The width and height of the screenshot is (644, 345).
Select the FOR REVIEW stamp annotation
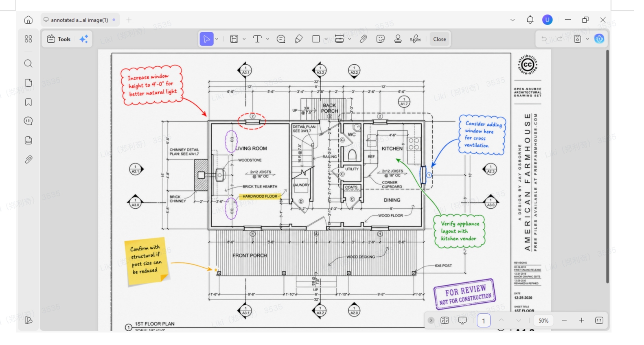pyautogui.click(x=464, y=295)
